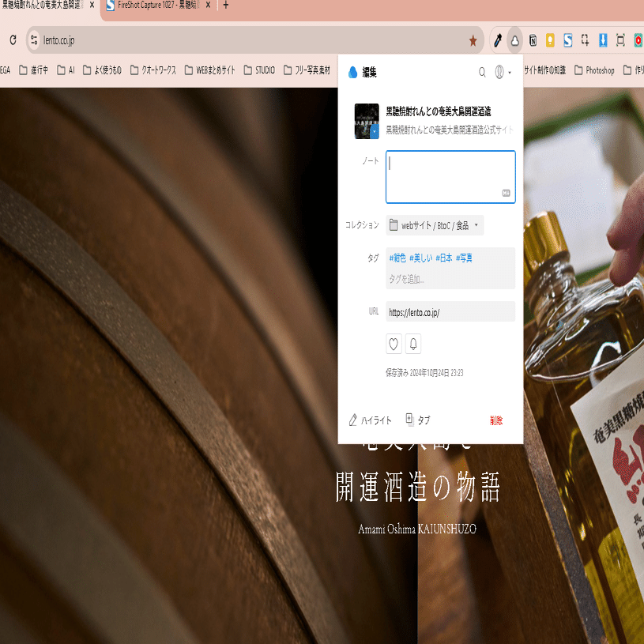Viewport: 644px width, 644px height.
Task: Change the bookmark cover thumbnail
Action: [x=367, y=121]
